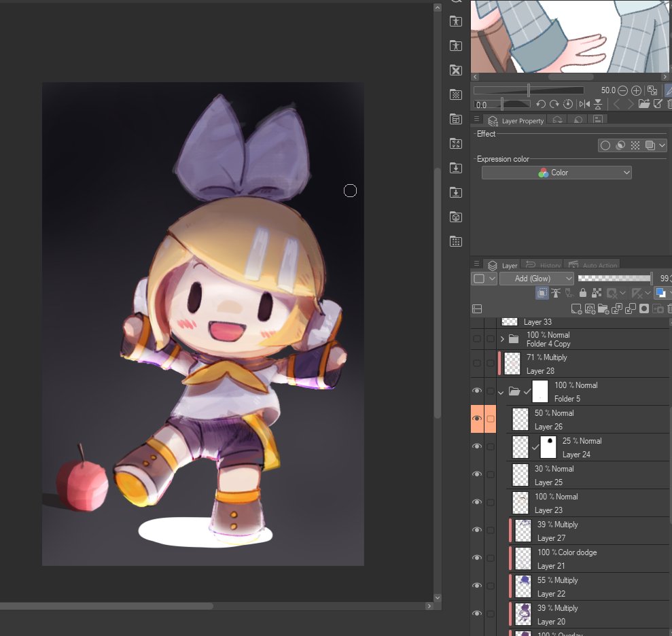Hide Layer 27 via its eye icon
Viewport: 672px width, 636px height.
(477, 530)
